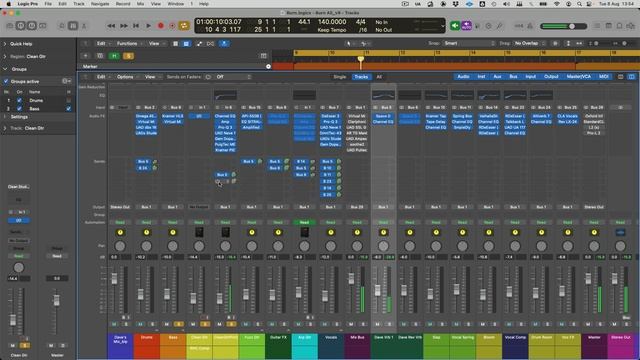Click the Rewind transport button
The width and height of the screenshot is (640, 360).
click(x=111, y=26)
